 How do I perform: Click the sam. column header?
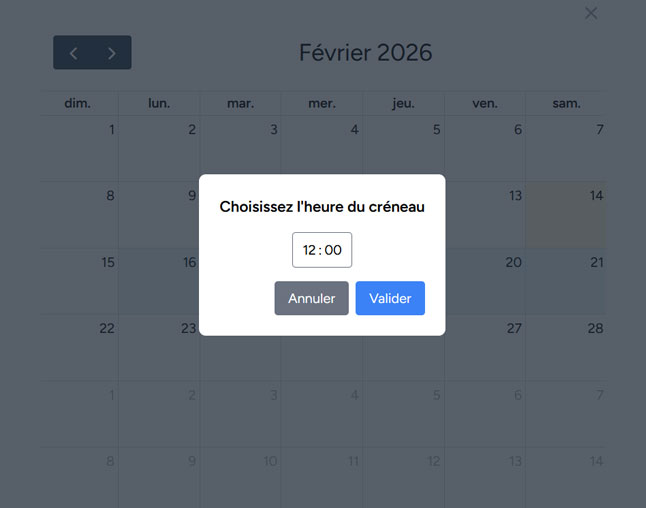[566, 103]
